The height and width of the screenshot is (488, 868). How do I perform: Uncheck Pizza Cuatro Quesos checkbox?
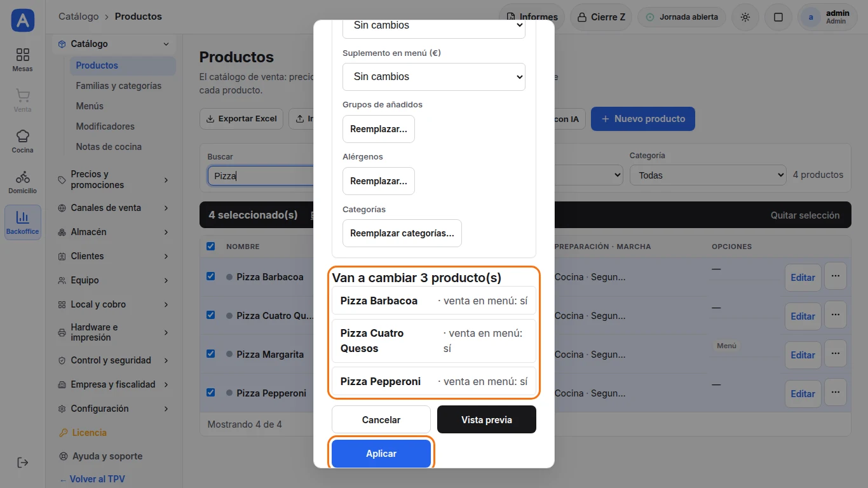coord(211,315)
